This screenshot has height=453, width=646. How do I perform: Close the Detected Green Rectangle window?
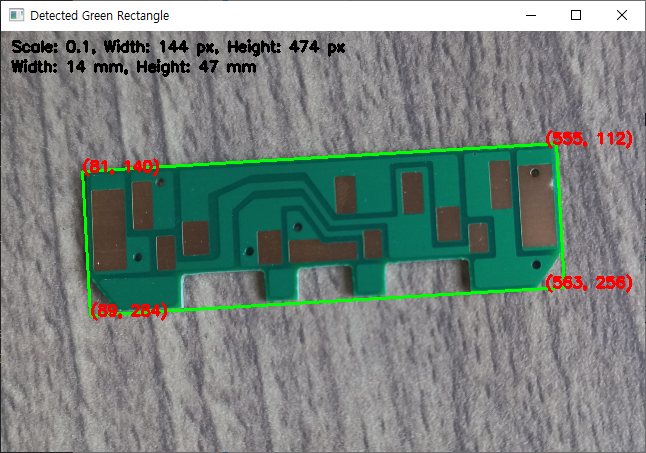coord(622,15)
